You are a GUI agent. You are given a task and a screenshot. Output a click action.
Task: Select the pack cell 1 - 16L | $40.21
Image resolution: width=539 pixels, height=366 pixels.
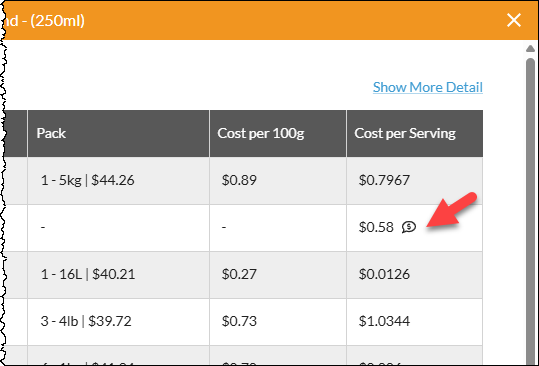click(118, 275)
